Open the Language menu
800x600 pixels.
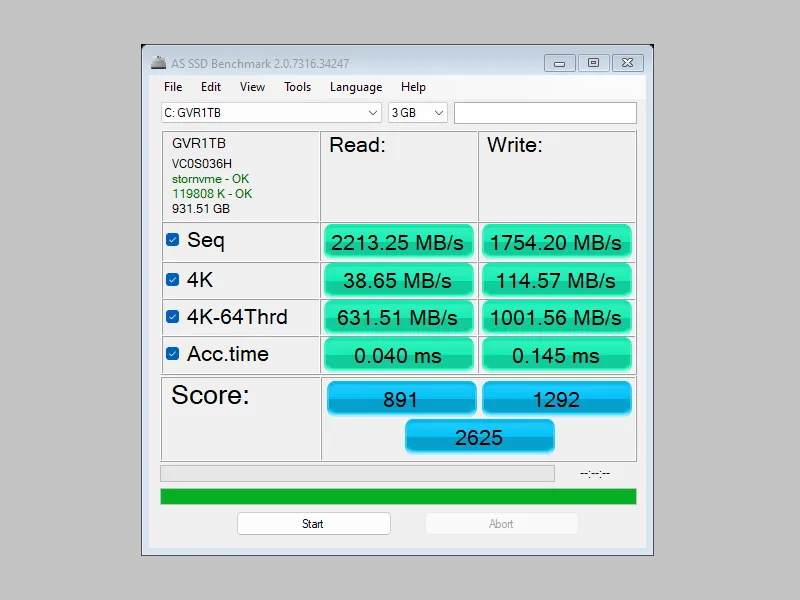356,87
